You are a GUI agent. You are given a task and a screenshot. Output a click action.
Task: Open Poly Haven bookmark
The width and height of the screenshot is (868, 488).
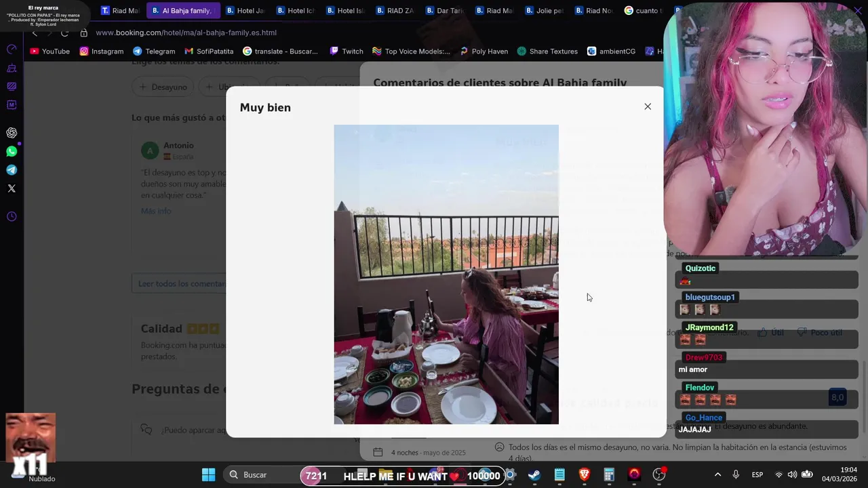pos(484,51)
